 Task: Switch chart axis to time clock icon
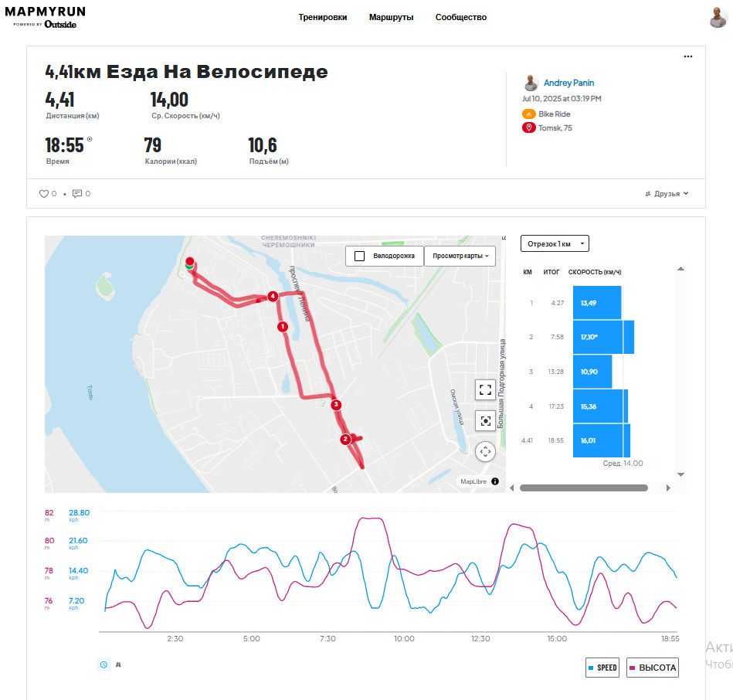pyautogui.click(x=104, y=664)
